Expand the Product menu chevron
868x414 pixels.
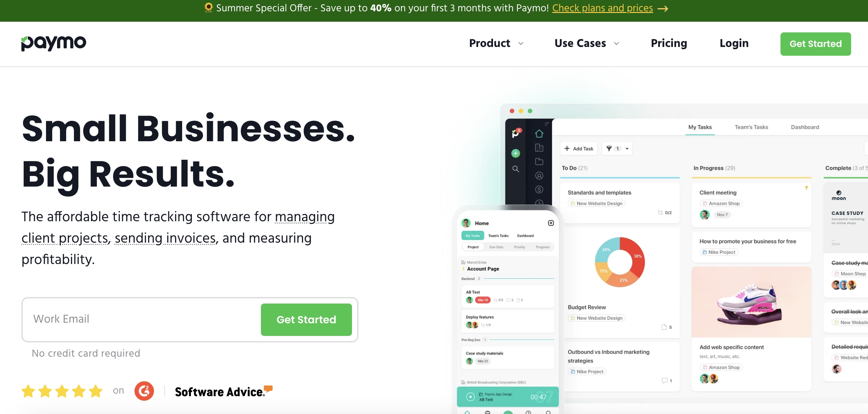[x=521, y=43]
